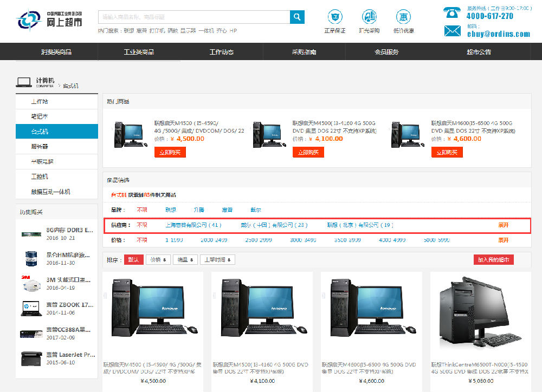Expand the supplier filter row
This screenshot has height=392, width=542.
pos(504,225)
